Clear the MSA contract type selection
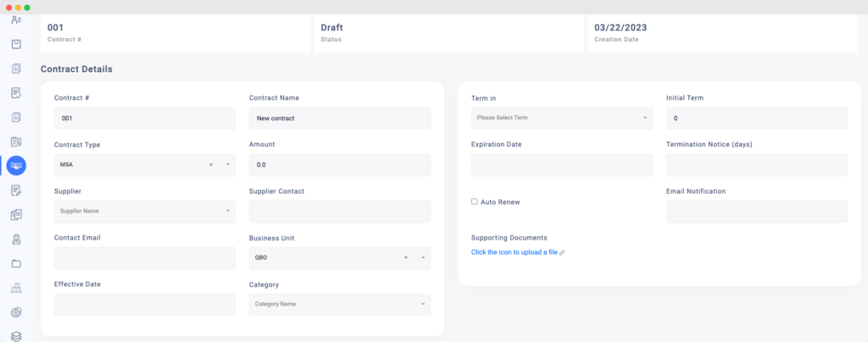This screenshot has height=342, width=868. point(211,164)
